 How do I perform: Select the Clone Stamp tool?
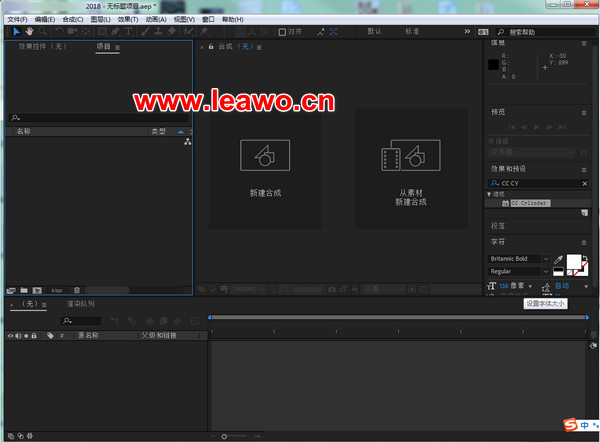[158, 32]
